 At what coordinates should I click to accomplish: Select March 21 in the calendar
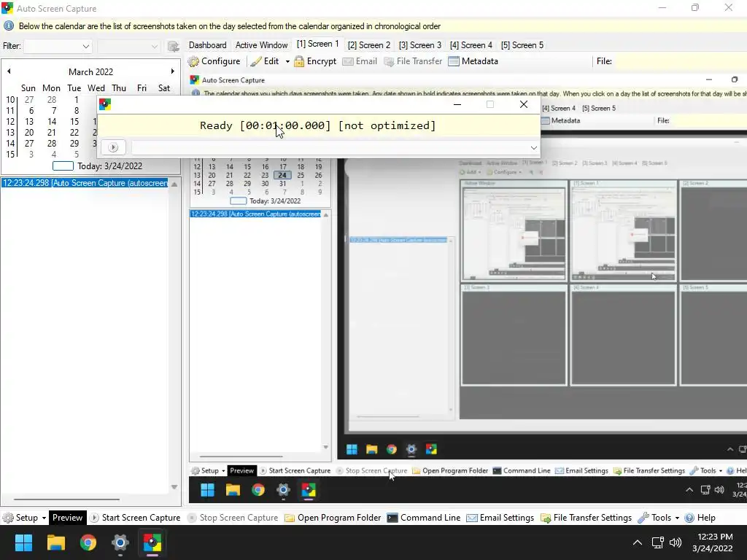[x=52, y=133]
